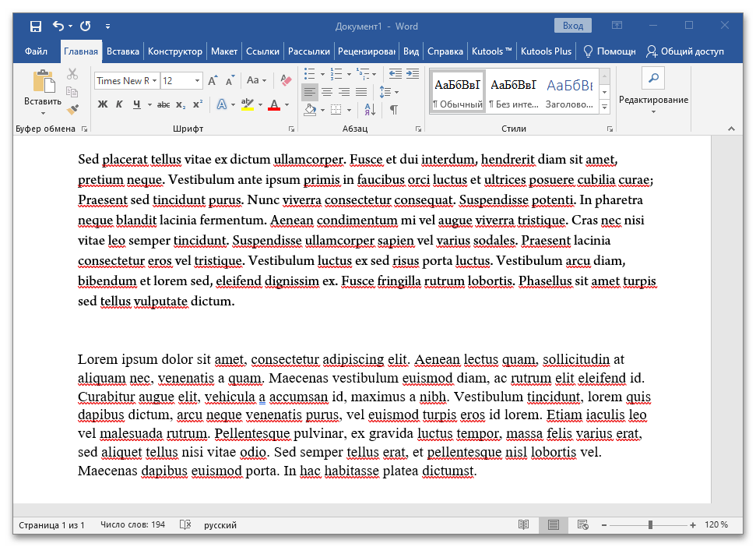
Task: Open Text Effects (outlined A) icon
Action: [221, 104]
